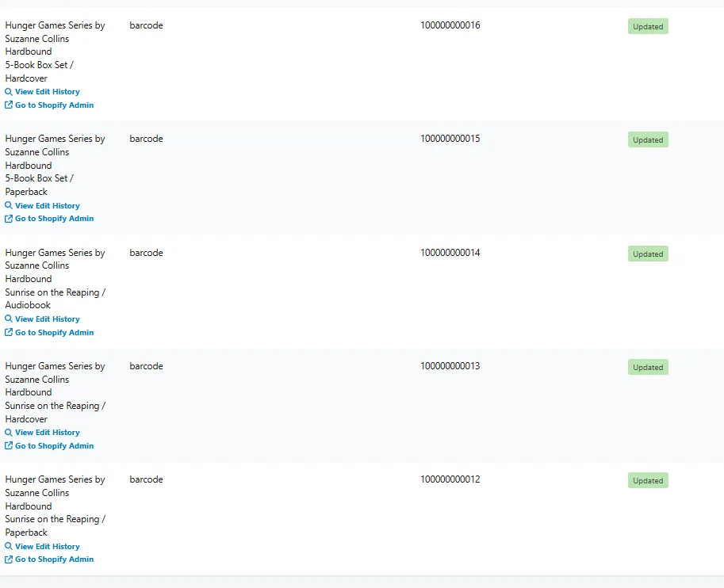
Task: Click the external-link icon in the 100000000012 row
Action: click(x=8, y=559)
